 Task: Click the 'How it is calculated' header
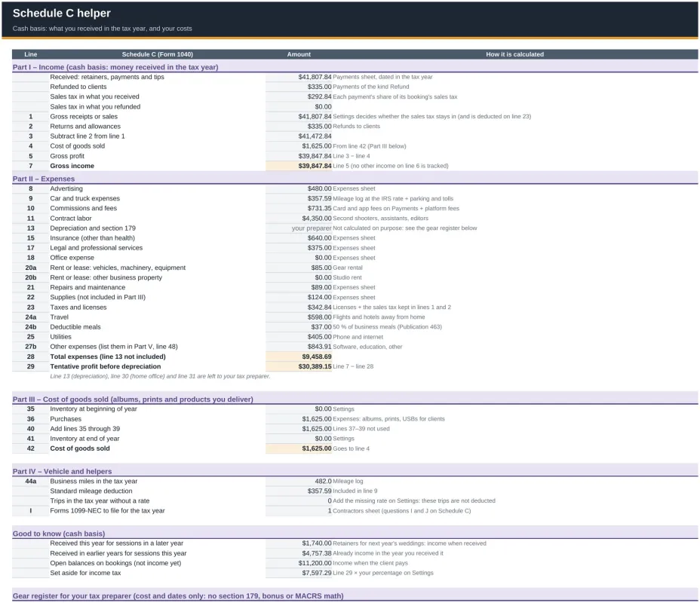click(514, 54)
